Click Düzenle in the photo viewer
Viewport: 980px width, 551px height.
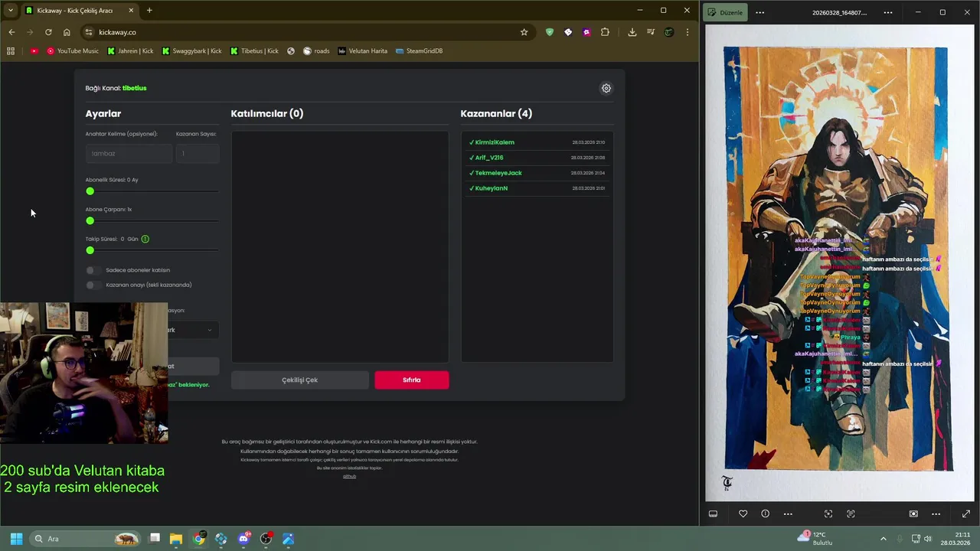click(x=725, y=12)
